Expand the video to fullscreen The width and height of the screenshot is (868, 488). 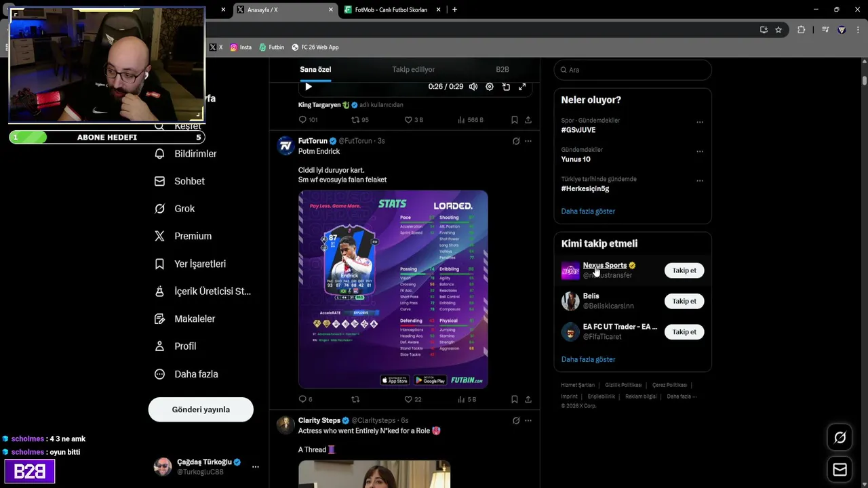click(x=522, y=87)
